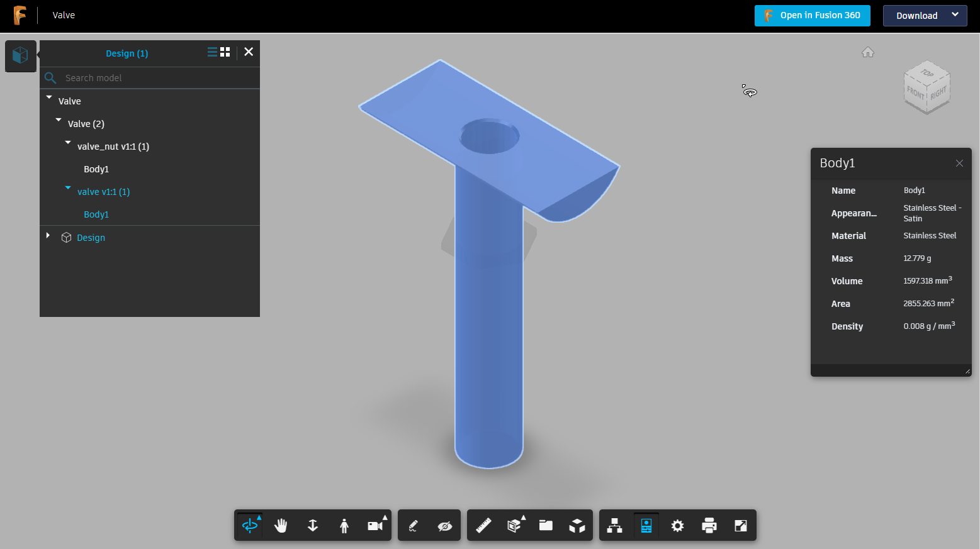
Task: Click the Design (1) panel tab
Action: click(127, 53)
